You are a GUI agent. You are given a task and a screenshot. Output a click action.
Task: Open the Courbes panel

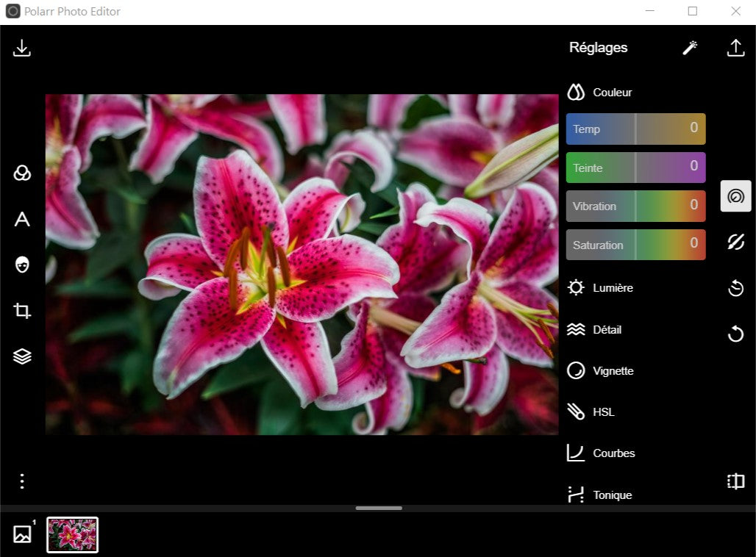(613, 453)
